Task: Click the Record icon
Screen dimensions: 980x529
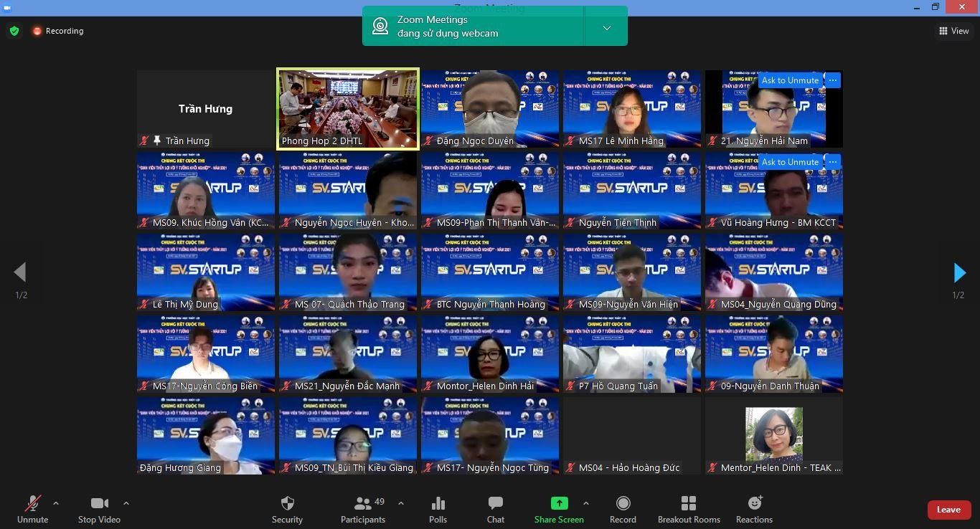Action: (623, 510)
